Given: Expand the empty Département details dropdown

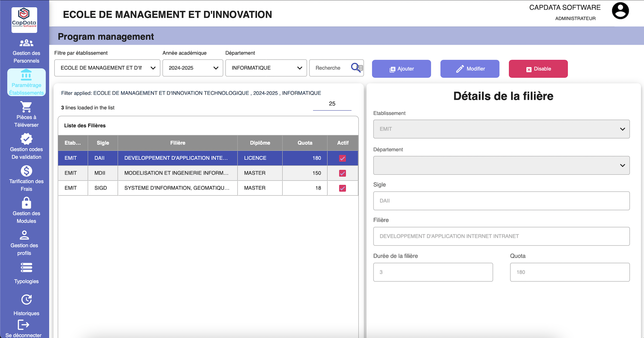Looking at the screenshot, I should (x=501, y=165).
